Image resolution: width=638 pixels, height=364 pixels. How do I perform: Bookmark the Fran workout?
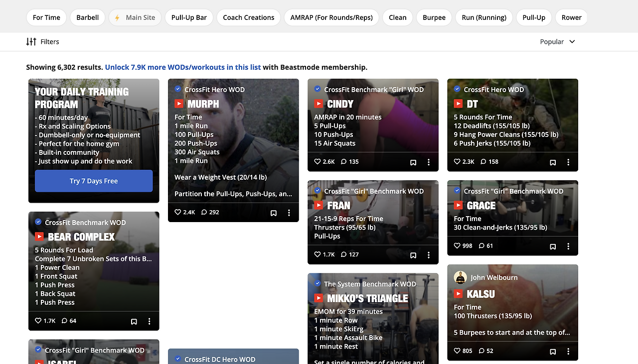point(413,255)
